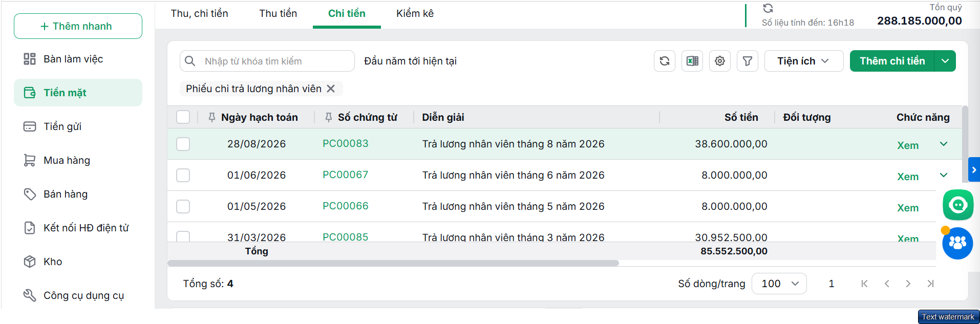The image size is (980, 324).
Task: Change Số dòng/trang value 100
Action: click(x=779, y=284)
